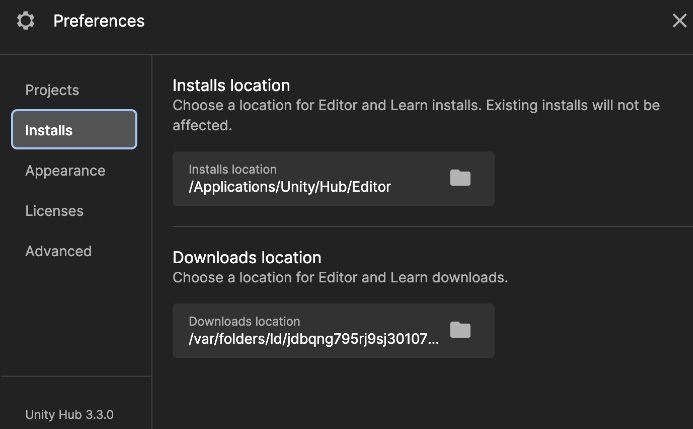Click the /Applications/Unity/Hub/Editor path field
This screenshot has height=429, width=693.
pos(334,178)
